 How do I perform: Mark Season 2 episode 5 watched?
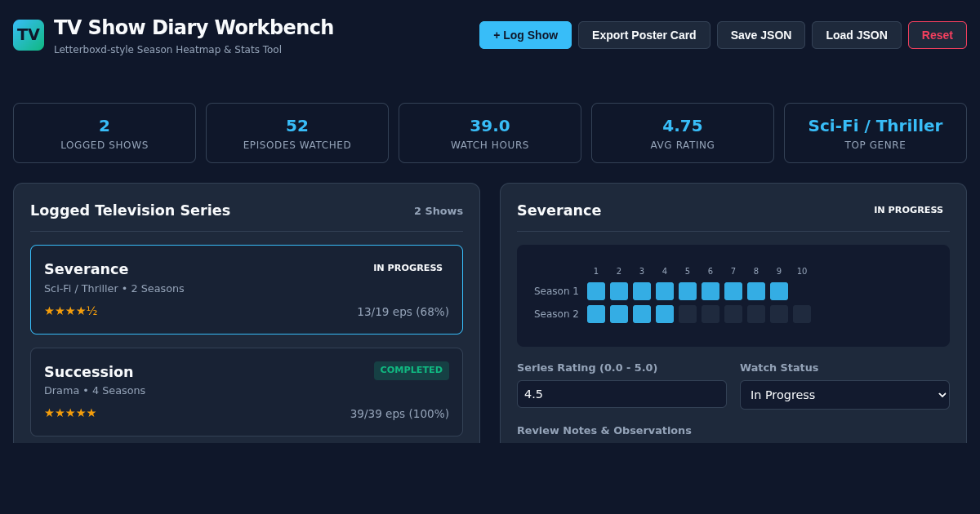click(688, 314)
